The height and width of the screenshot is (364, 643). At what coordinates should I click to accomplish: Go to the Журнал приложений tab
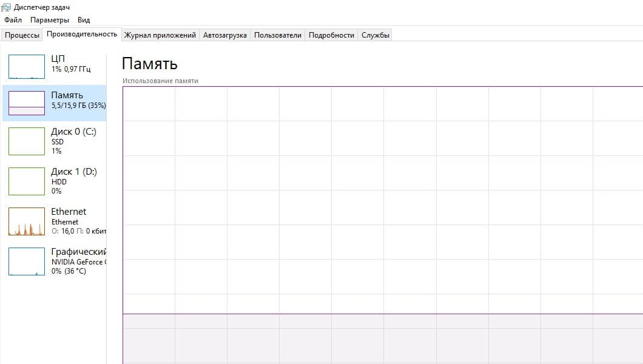[160, 35]
